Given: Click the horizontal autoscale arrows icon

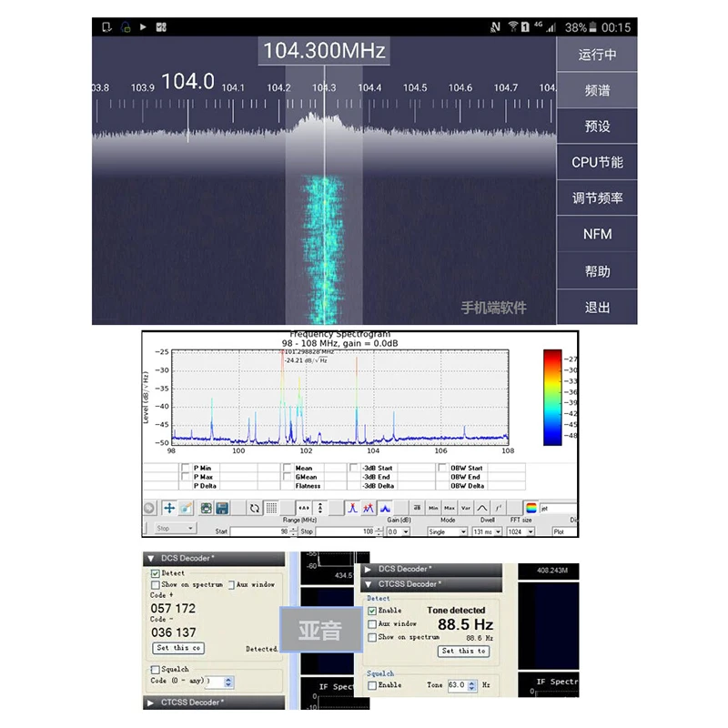Looking at the screenshot, I should (304, 508).
